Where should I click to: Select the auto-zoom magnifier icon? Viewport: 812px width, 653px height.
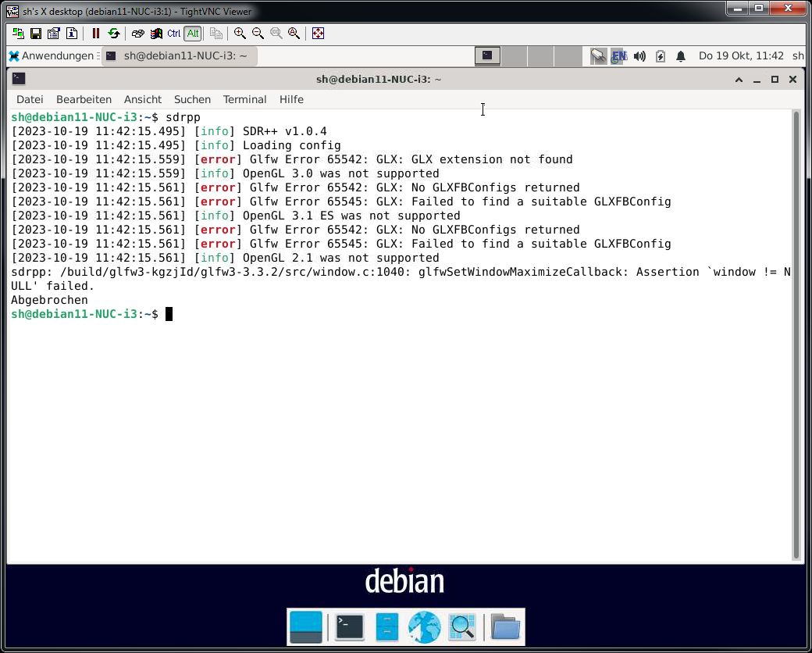point(294,34)
